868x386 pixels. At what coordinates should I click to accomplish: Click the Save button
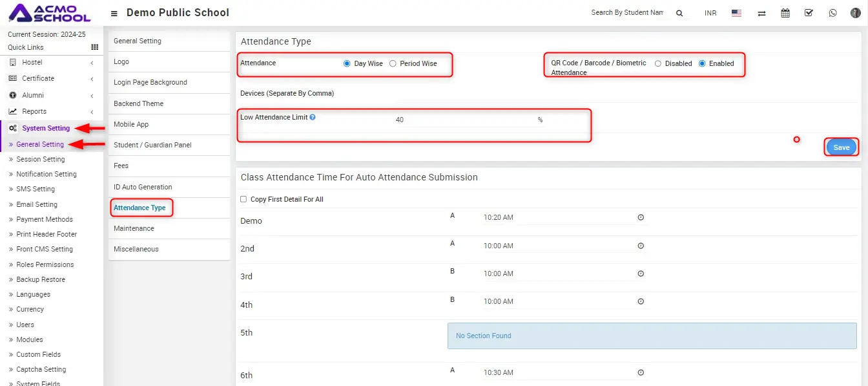click(841, 147)
